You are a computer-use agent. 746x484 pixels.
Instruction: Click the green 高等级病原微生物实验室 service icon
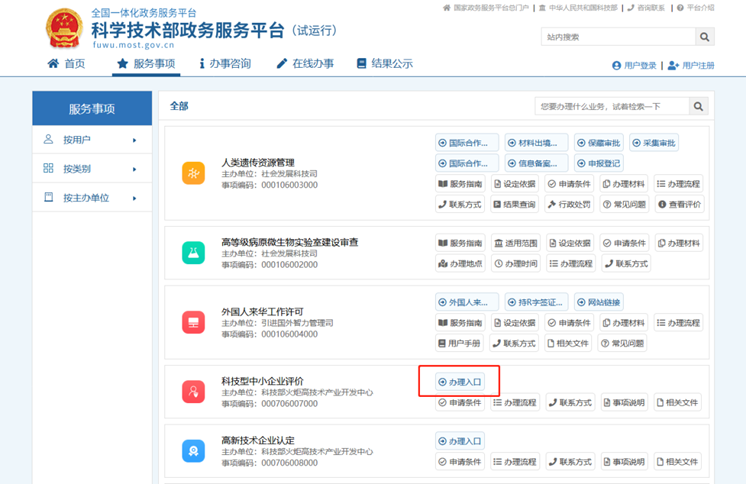193,253
